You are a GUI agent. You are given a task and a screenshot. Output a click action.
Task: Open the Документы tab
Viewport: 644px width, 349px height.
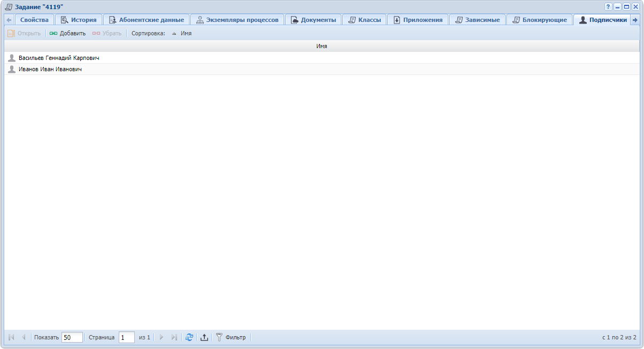pos(313,20)
